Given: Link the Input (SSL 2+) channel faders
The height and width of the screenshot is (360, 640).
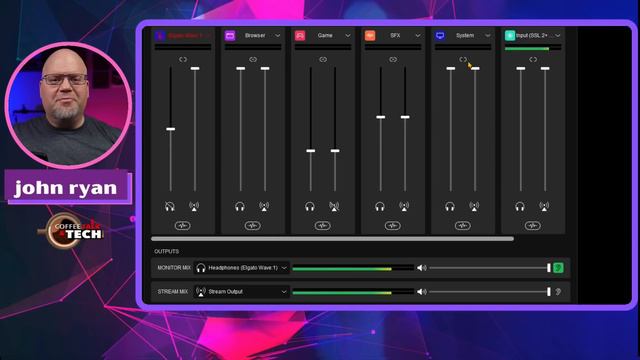Looking at the screenshot, I should 533,60.
